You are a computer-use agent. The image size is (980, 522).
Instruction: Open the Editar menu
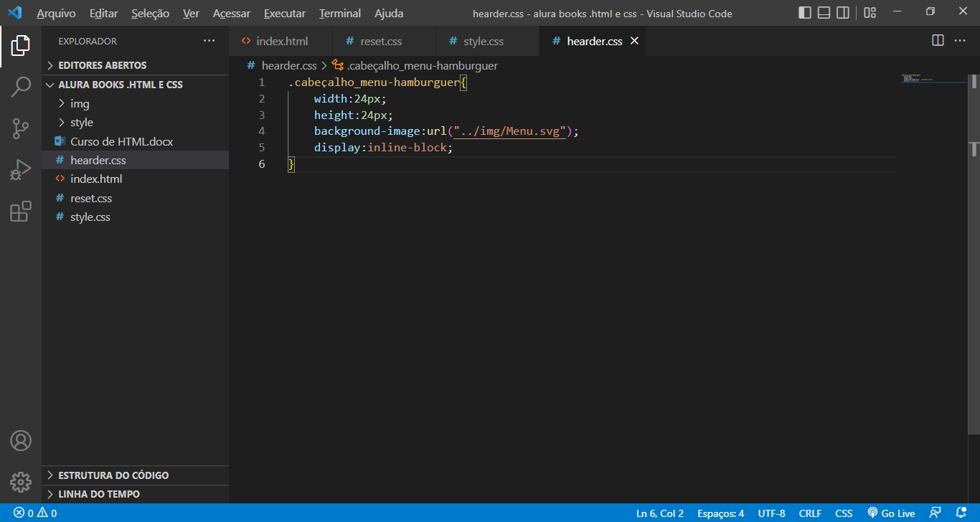[x=103, y=13]
